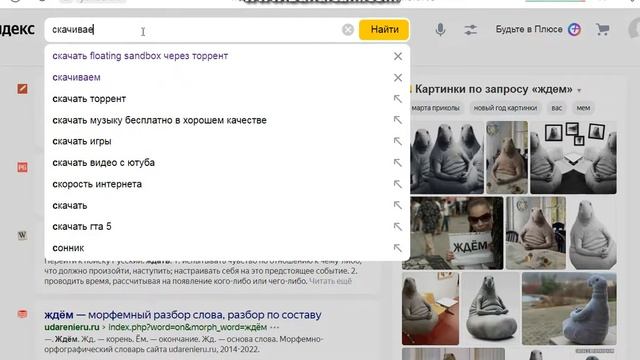Open thumbnail of Zhdun beanbag on white
Screen dimensions: 640x360
point(491,309)
